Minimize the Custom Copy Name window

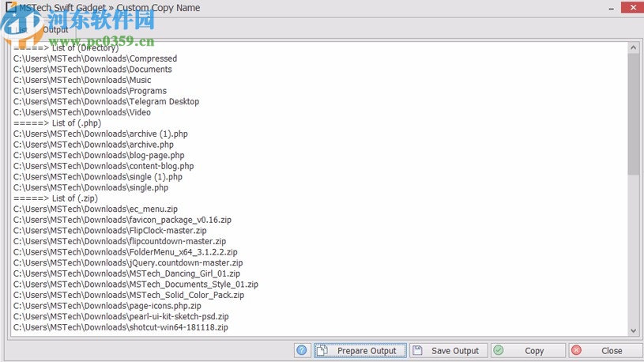(611, 8)
